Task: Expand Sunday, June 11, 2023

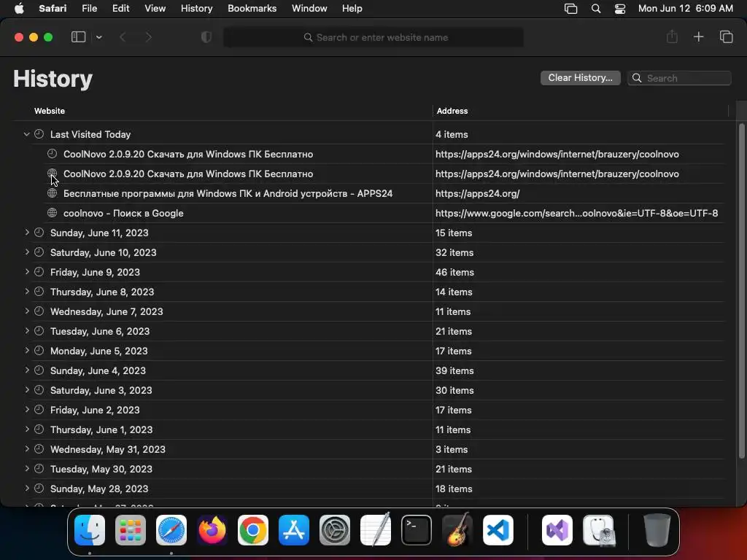Action: click(x=27, y=233)
